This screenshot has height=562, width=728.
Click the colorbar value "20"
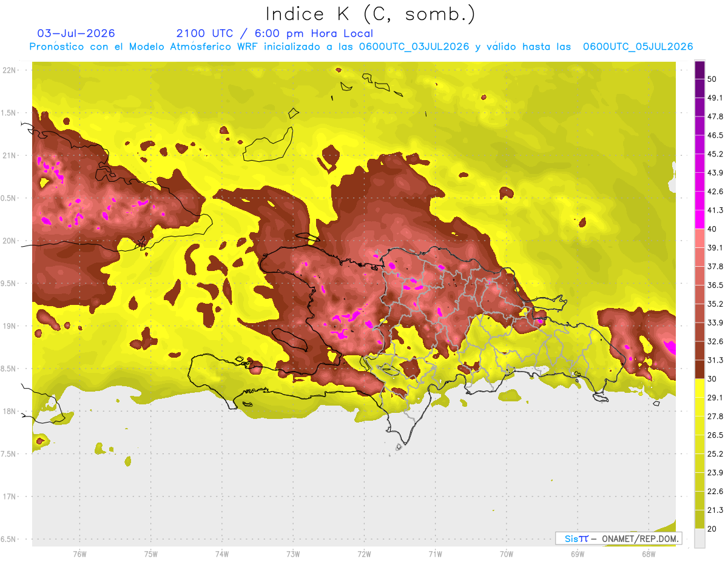pos(712,529)
